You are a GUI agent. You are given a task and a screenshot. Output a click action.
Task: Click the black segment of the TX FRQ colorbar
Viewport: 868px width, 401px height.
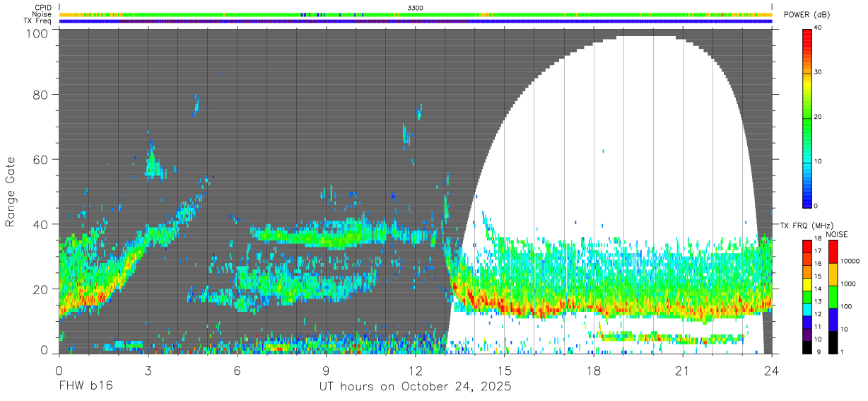pos(807,347)
